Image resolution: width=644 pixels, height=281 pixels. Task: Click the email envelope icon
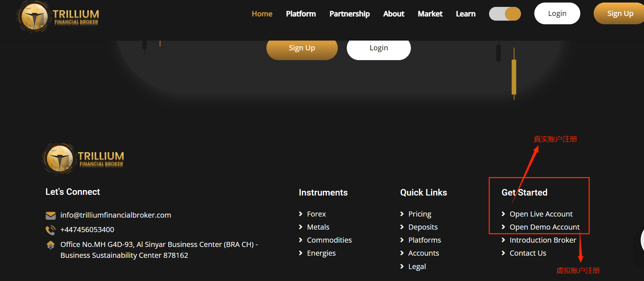point(51,215)
